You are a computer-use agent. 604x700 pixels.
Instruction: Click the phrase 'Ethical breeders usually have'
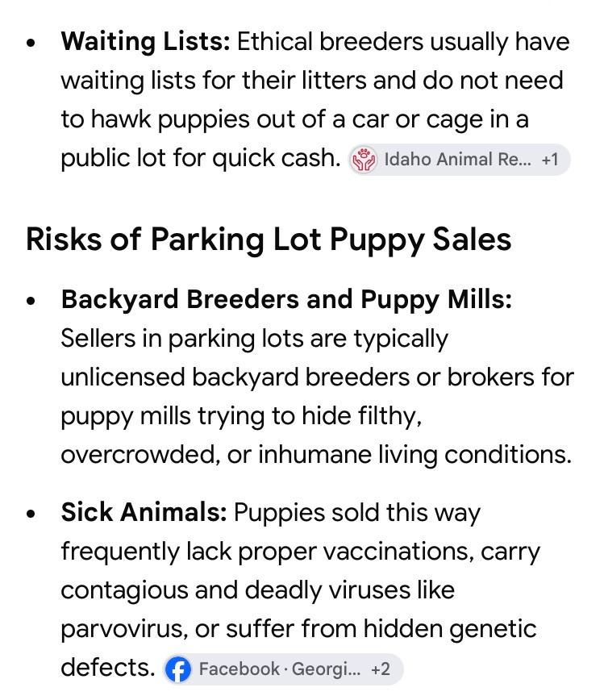tap(403, 43)
